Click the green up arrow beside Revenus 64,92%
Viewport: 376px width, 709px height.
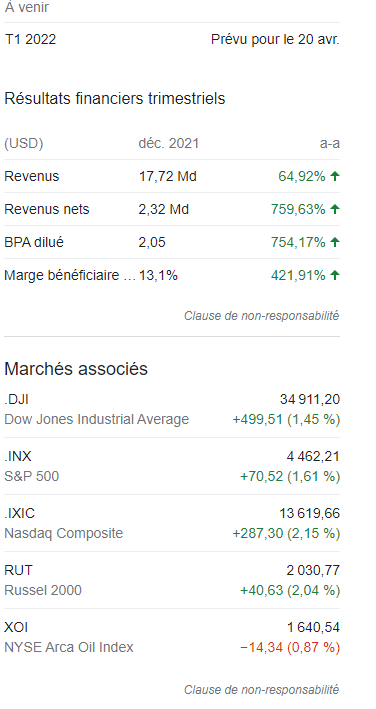334,176
